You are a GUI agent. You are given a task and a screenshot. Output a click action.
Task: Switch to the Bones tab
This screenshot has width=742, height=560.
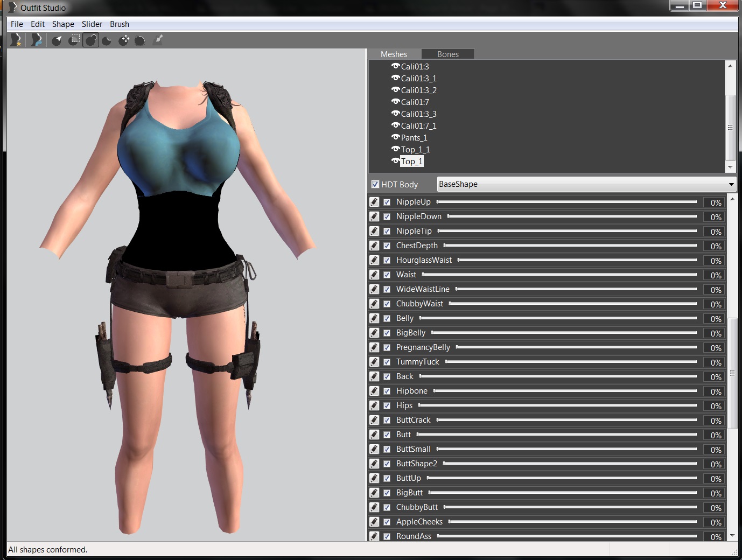coord(447,54)
